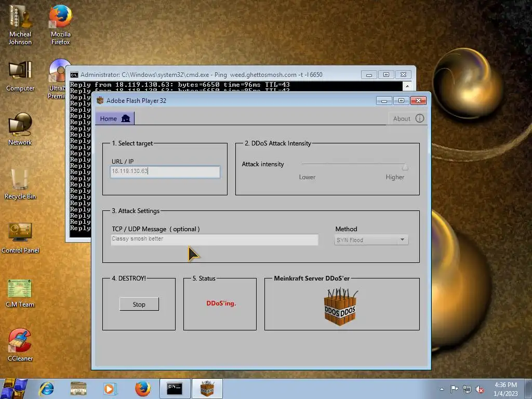The image size is (532, 399).
Task: Click the URL / IP input field
Action: click(x=165, y=171)
